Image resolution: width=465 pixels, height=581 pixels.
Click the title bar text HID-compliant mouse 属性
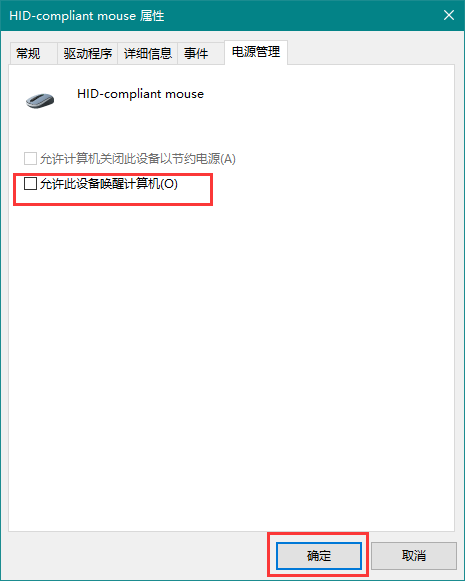point(87,16)
